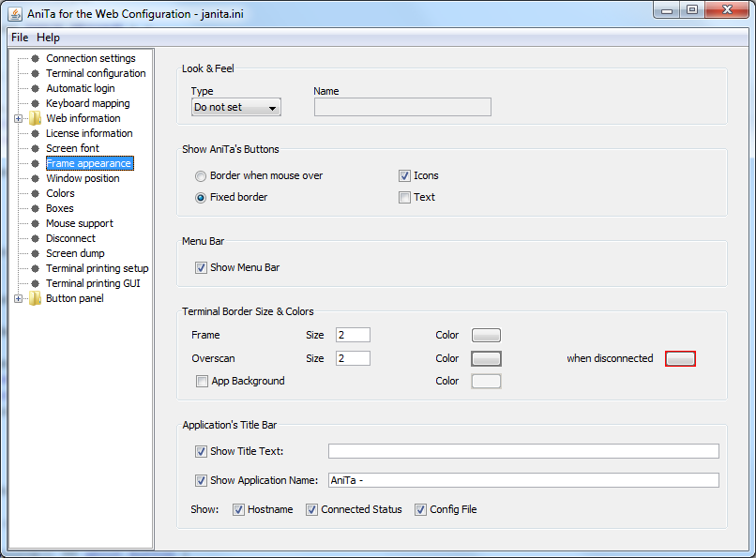Select the Web information node
Screen dimensions: 756x558
coord(83,118)
